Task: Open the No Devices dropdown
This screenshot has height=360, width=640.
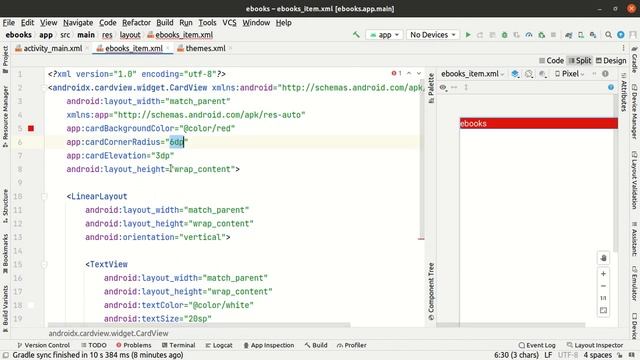Action: (x=433, y=35)
